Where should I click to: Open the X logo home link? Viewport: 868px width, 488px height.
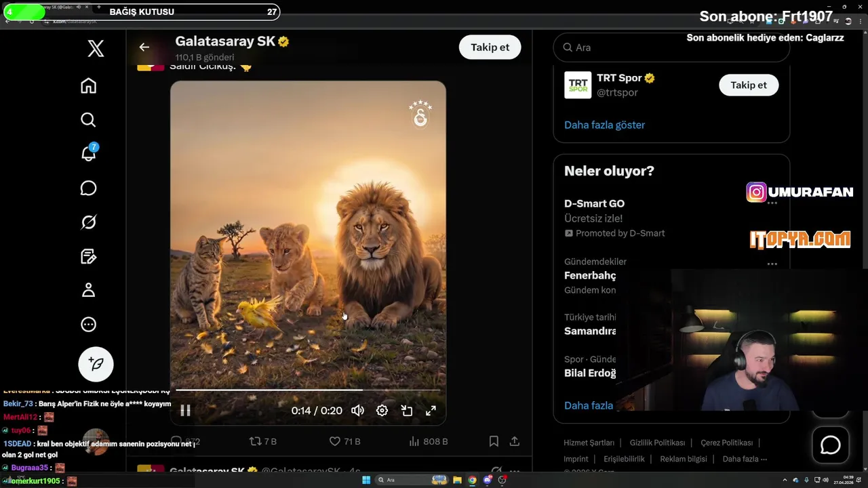[x=96, y=48]
